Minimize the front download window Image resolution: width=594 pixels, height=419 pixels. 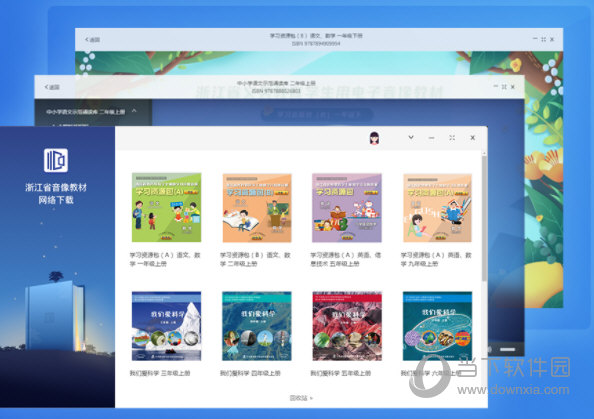[x=431, y=138]
